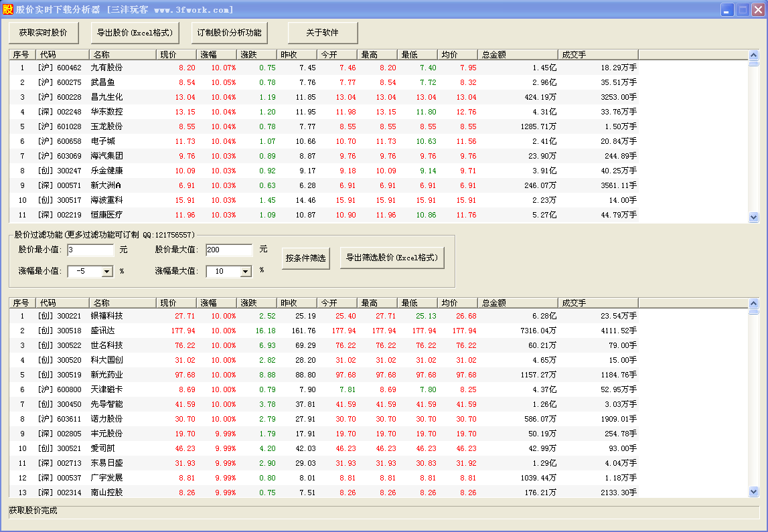Sort top table by 现价 column header
Screen dimensions: 768x532
click(177, 54)
